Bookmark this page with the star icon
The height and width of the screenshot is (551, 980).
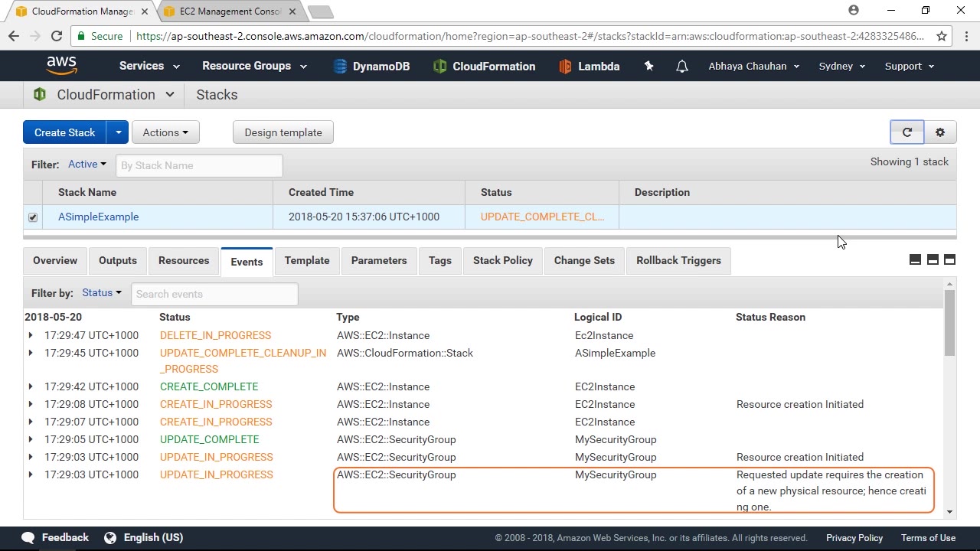pos(942,36)
